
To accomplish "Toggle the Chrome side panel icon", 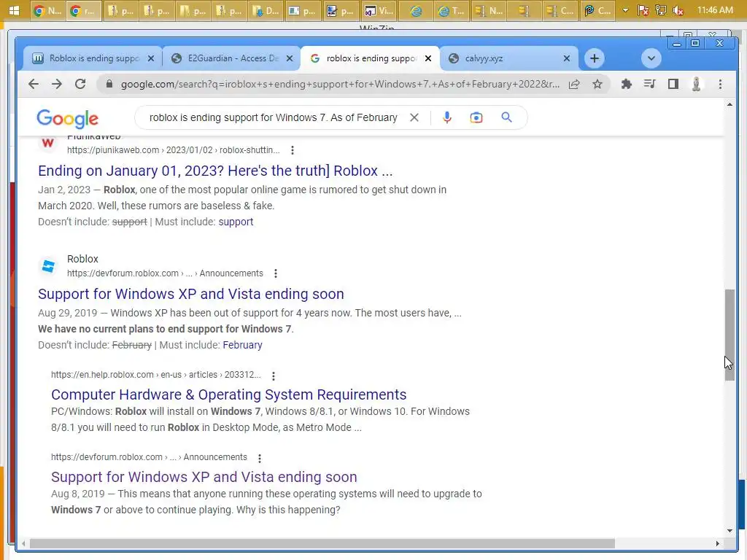I will 673,85.
